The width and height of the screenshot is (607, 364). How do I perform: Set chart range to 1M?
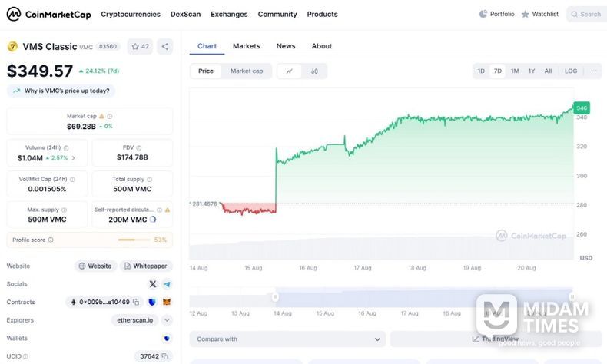point(515,71)
